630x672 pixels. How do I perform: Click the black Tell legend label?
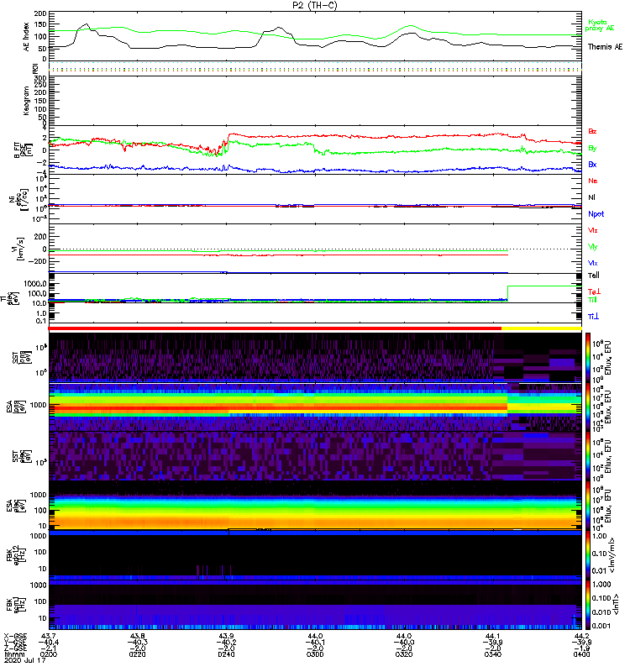tap(594, 276)
